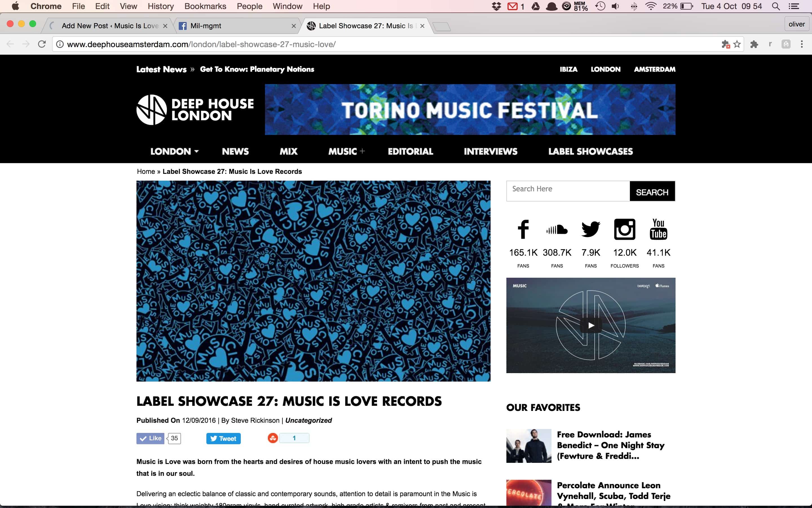812x508 pixels.
Task: Open the LABEL SHOWCASES nav link
Action: [591, 152]
